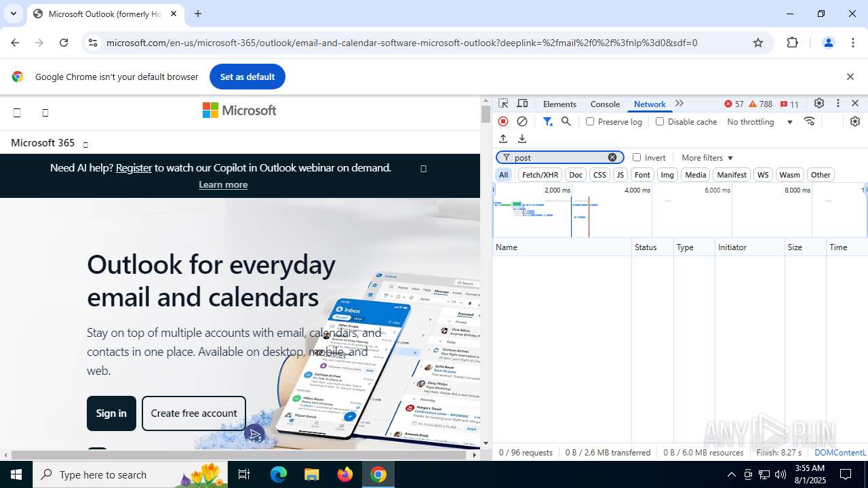Filter by CSS requests
The image size is (868, 488).
coord(599,175)
